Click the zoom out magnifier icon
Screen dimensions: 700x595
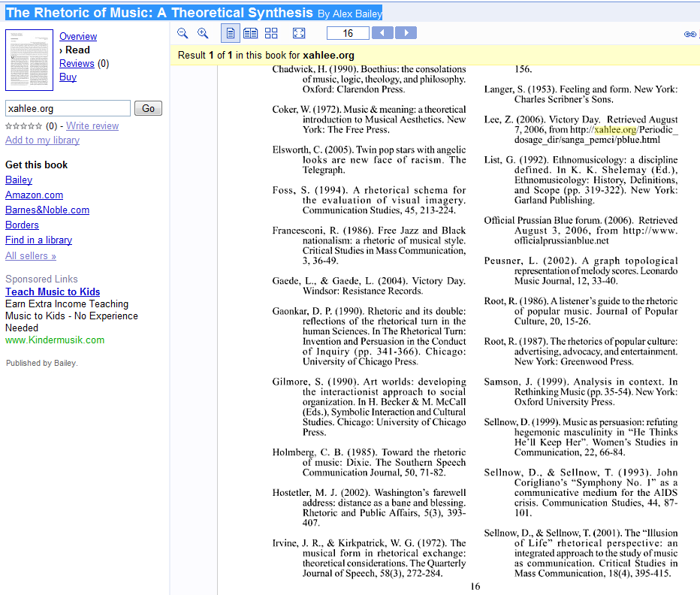(x=183, y=33)
